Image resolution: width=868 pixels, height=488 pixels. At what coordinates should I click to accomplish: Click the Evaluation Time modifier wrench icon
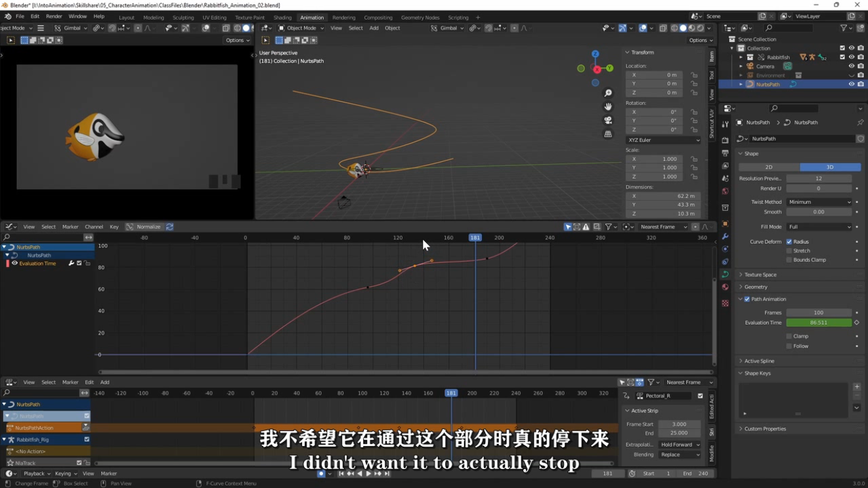(71, 264)
